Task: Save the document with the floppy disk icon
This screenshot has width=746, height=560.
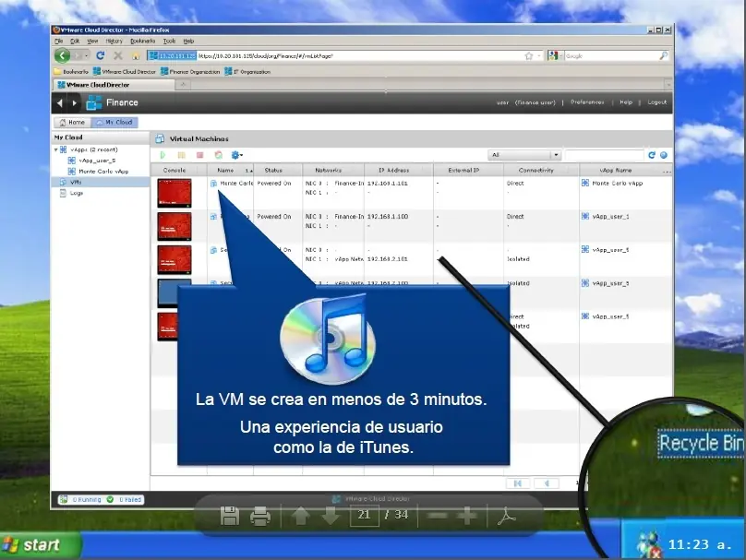Action: 229,516
